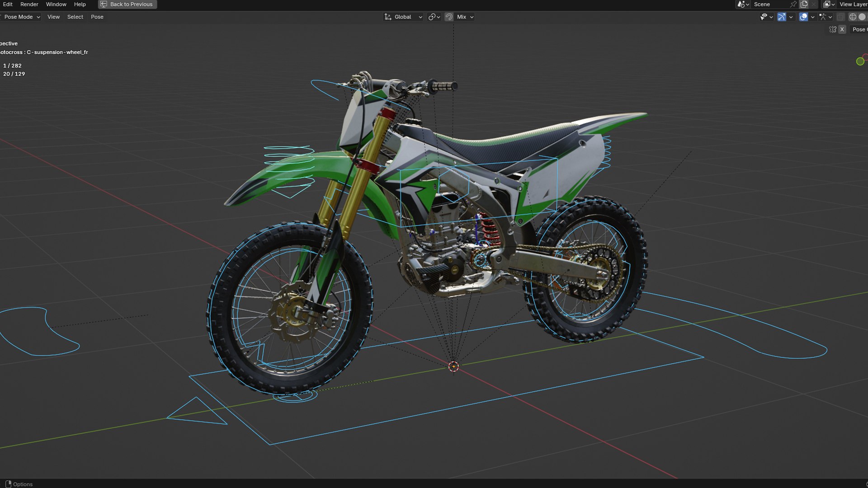
Task: Expand the gizmo options arrow
Action: 791,17
